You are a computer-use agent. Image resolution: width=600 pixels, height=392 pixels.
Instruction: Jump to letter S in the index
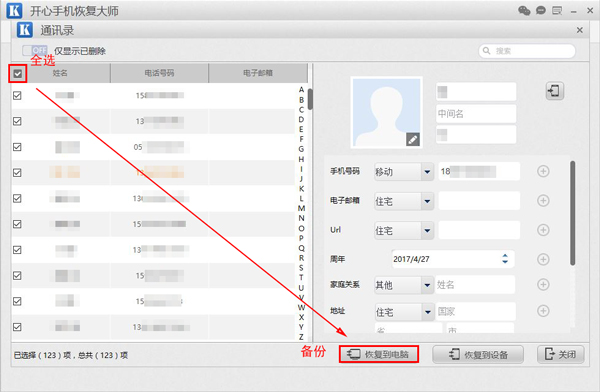[x=302, y=268]
